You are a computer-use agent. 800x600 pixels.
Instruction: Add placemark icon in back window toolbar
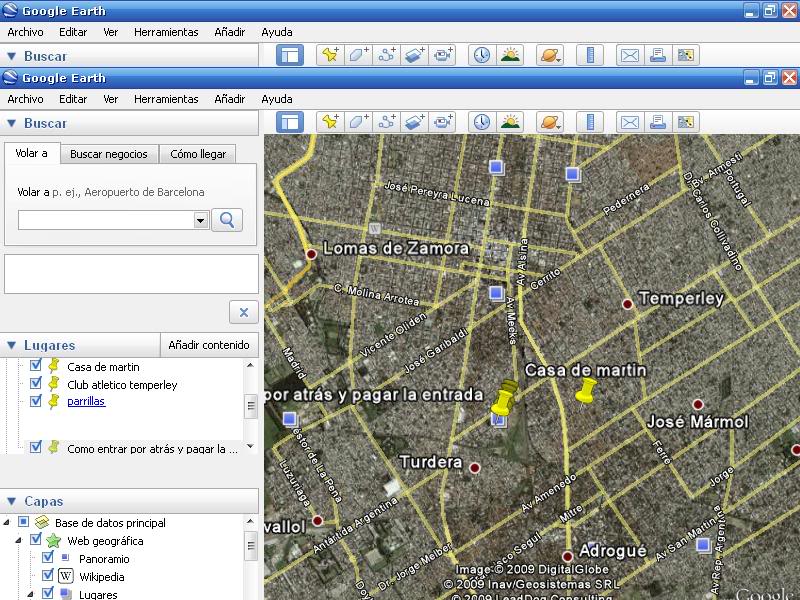pyautogui.click(x=330, y=55)
